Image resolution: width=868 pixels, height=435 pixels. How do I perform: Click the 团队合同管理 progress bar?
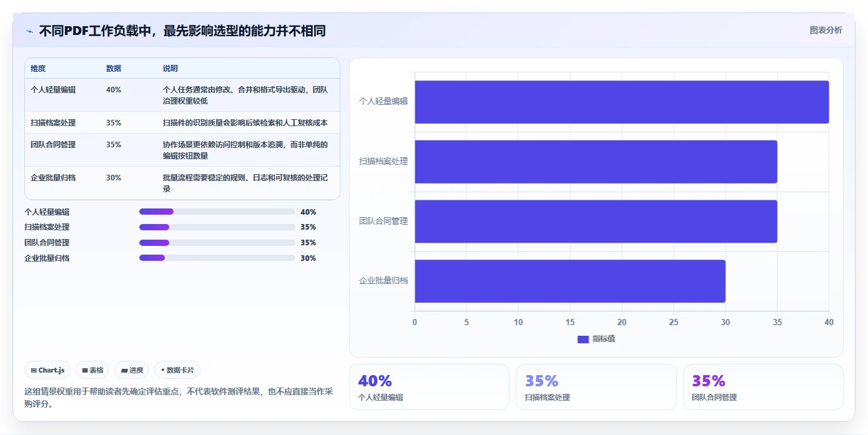pos(217,243)
